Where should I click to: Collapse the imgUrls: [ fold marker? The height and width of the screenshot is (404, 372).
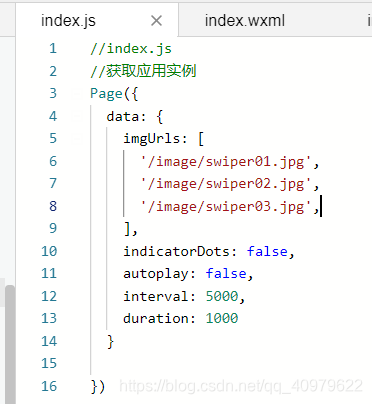pyautogui.click(x=77, y=139)
